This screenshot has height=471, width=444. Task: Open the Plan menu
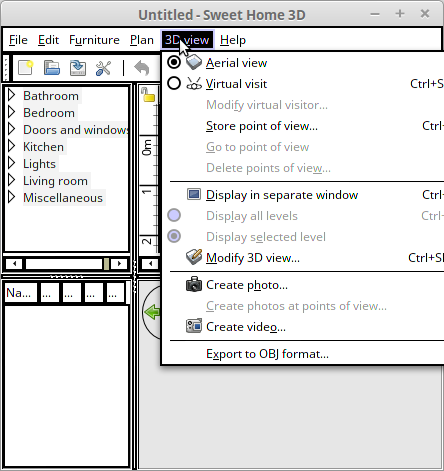pos(142,40)
